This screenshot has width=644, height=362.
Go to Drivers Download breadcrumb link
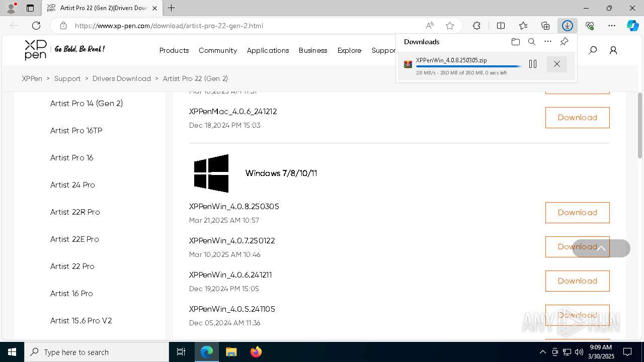(x=122, y=78)
